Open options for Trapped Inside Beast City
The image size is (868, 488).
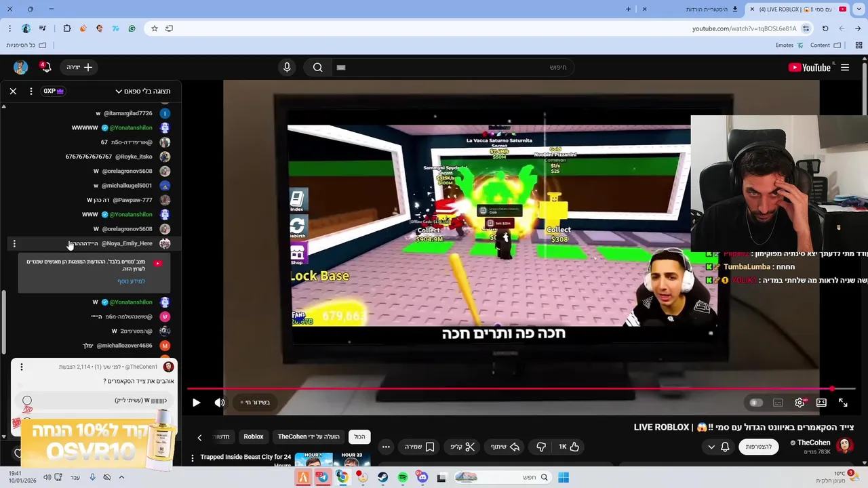point(193,458)
